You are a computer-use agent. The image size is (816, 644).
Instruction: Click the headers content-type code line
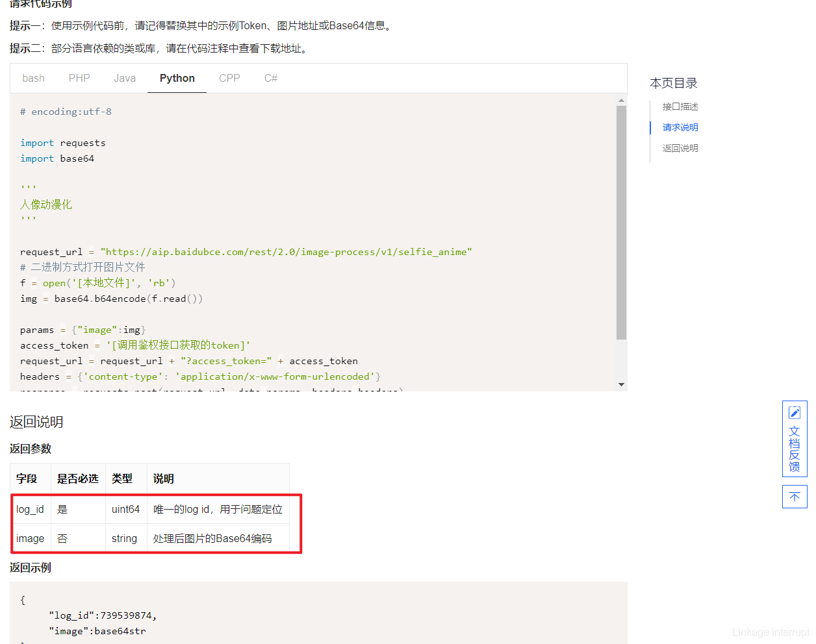200,377
